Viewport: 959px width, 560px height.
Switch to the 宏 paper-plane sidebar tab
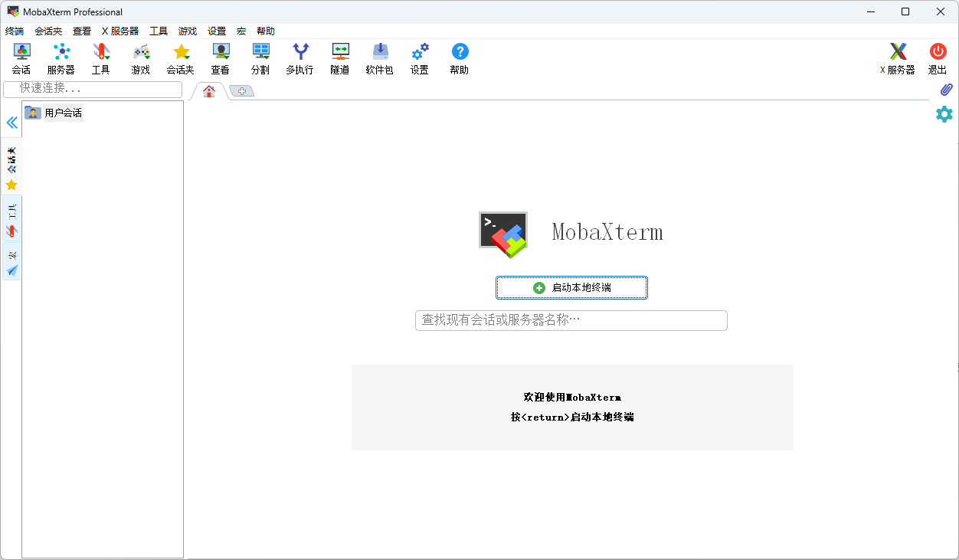[x=11, y=262]
